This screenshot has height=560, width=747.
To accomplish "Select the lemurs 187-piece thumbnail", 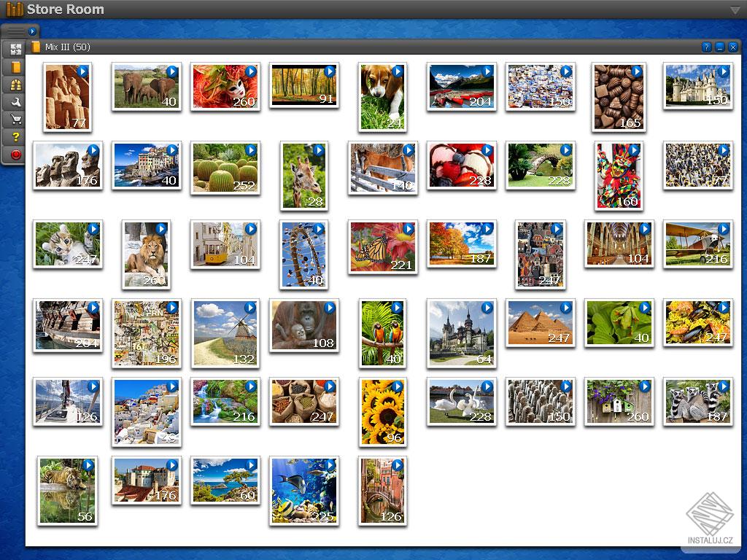I will pyautogui.click(x=698, y=402).
